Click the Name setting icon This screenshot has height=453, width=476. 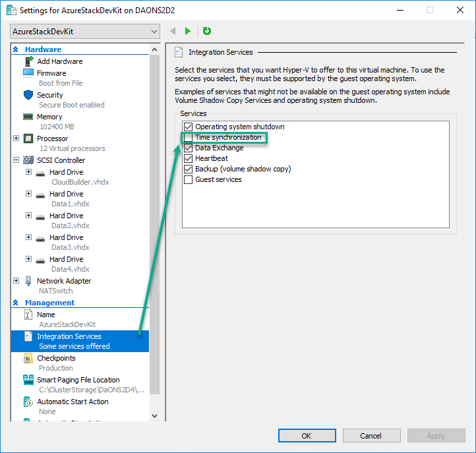(x=28, y=315)
